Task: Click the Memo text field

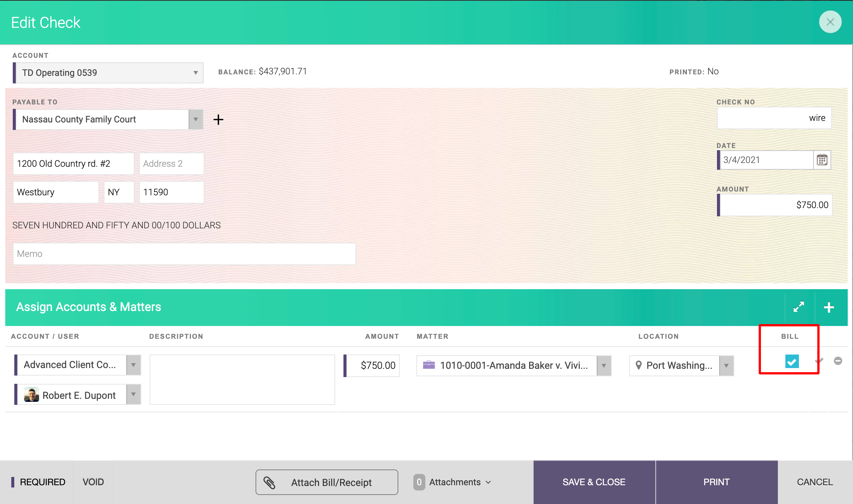Action: coord(184,253)
